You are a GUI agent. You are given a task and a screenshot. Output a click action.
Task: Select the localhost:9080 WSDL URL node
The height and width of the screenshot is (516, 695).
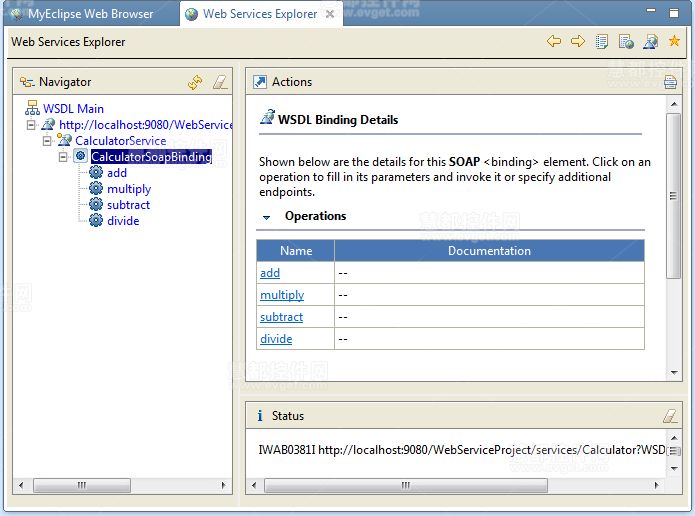coord(146,125)
